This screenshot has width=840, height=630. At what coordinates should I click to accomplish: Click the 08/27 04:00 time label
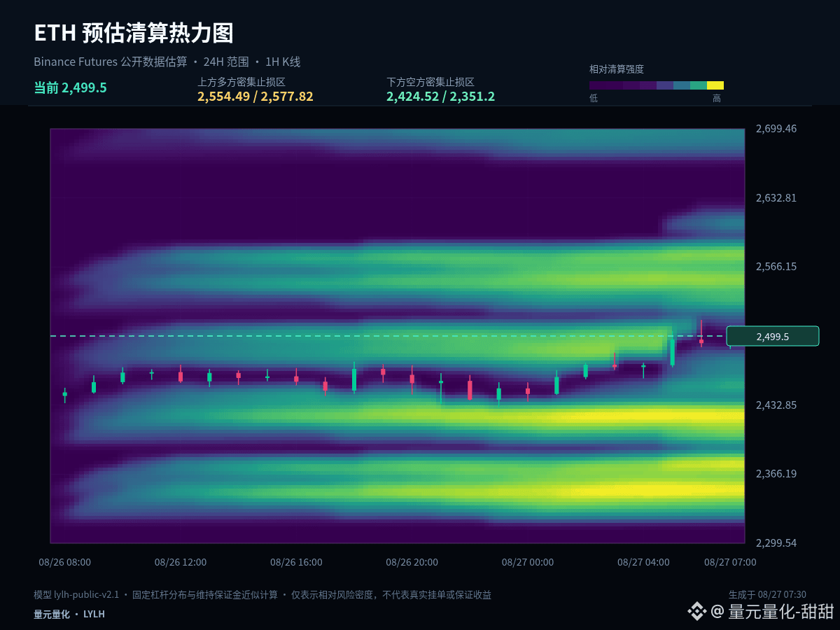[643, 562]
